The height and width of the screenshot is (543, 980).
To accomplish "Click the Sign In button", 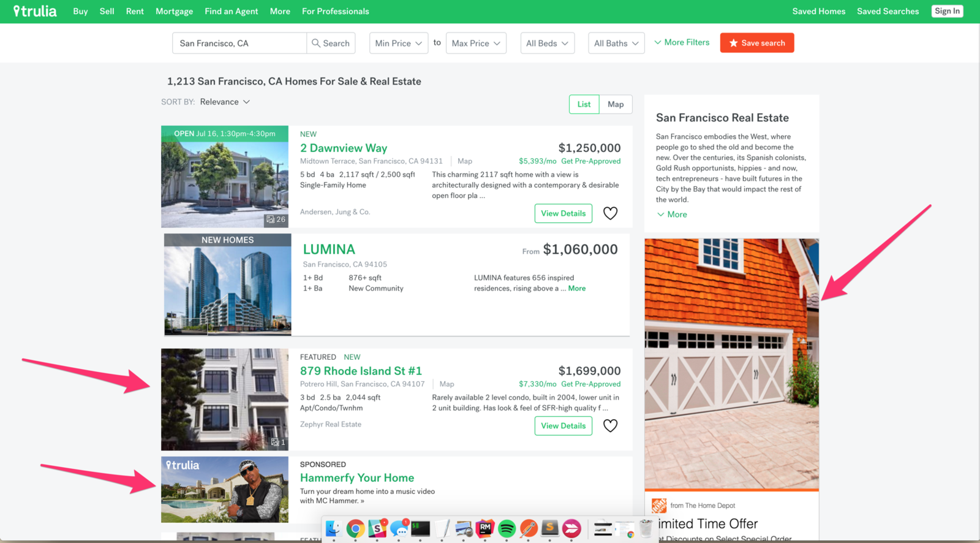I will coord(948,11).
